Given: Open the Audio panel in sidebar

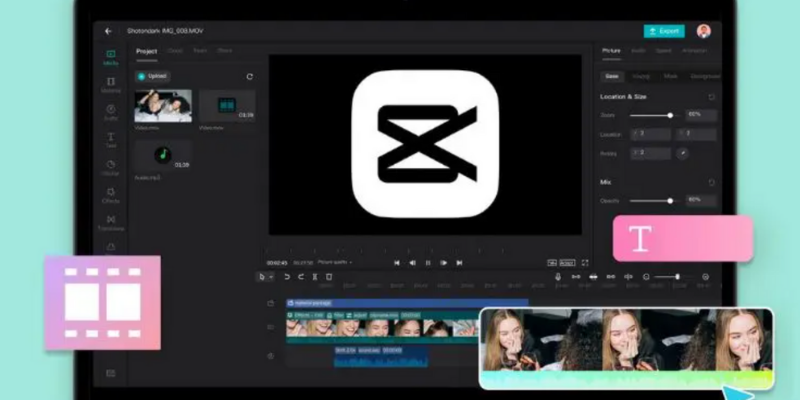Looking at the screenshot, I should pos(111,112).
